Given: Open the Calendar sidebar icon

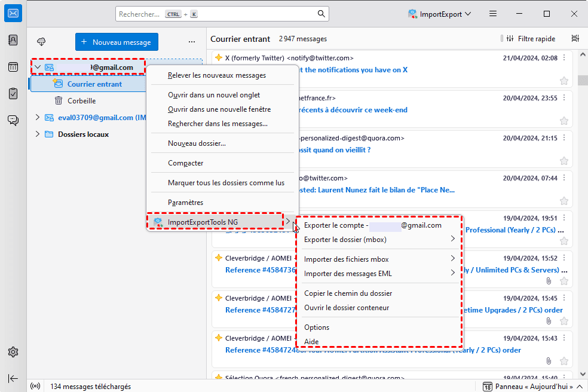Looking at the screenshot, I should 13,67.
